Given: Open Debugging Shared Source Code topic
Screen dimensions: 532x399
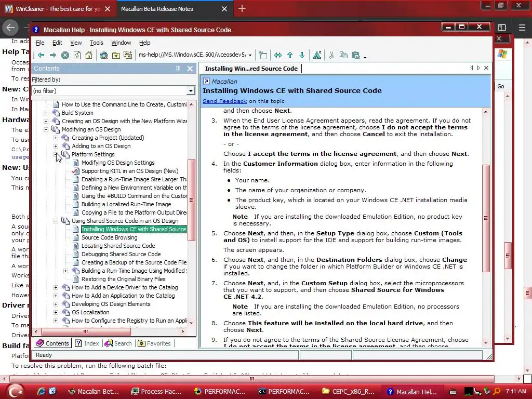Looking at the screenshot, I should (x=121, y=254).
